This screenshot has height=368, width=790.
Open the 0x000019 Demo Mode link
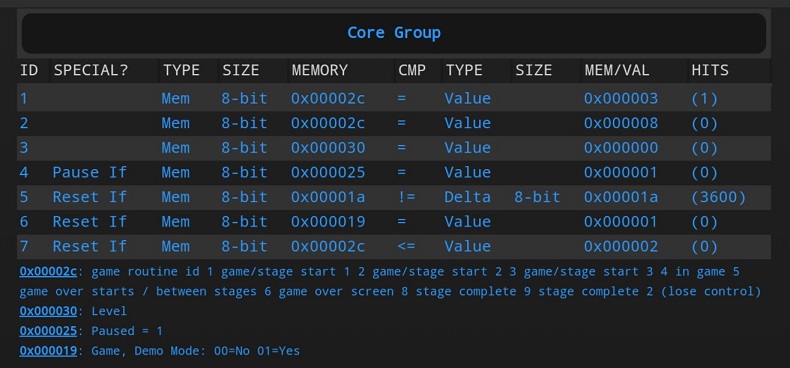tap(48, 350)
